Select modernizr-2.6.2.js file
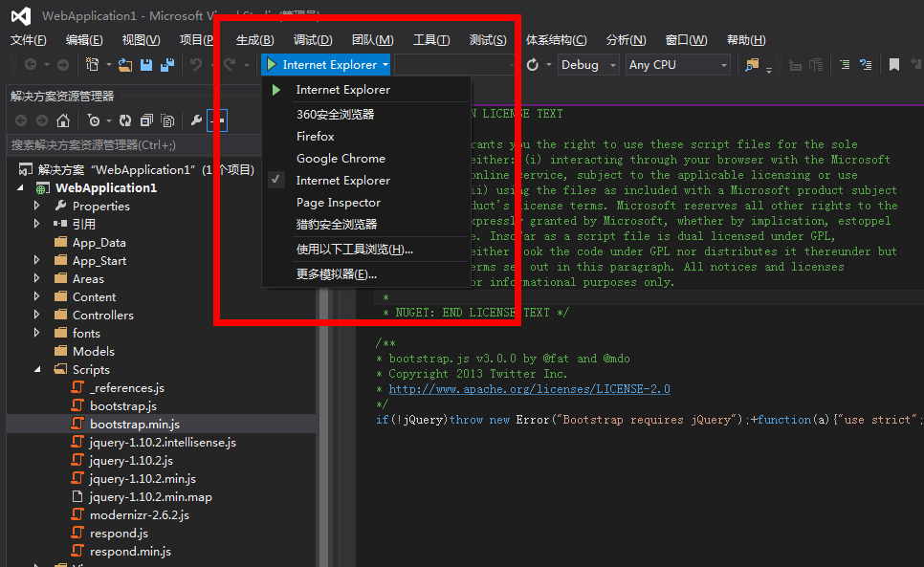Screen dimensions: 924x567 (x=139, y=514)
